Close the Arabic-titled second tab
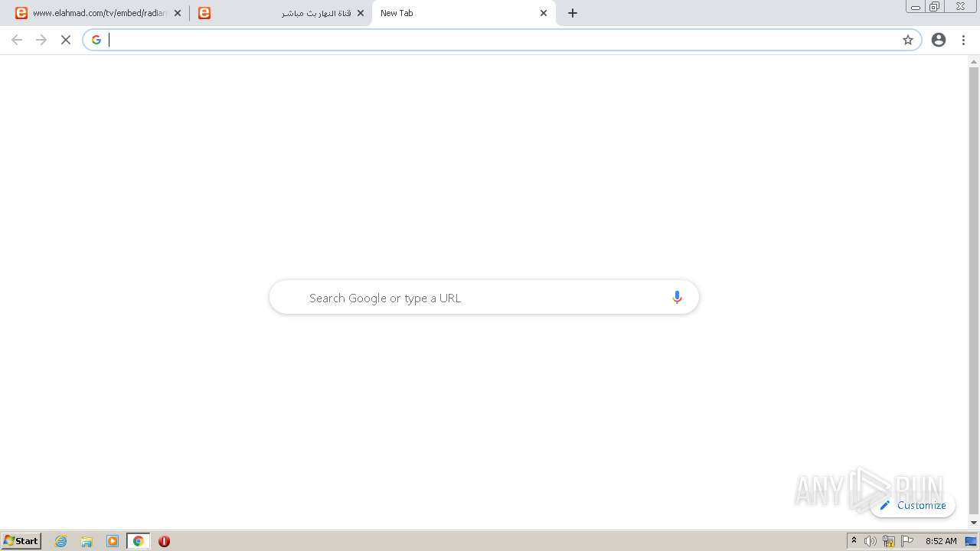Viewport: 980px width, 551px height. (361, 13)
